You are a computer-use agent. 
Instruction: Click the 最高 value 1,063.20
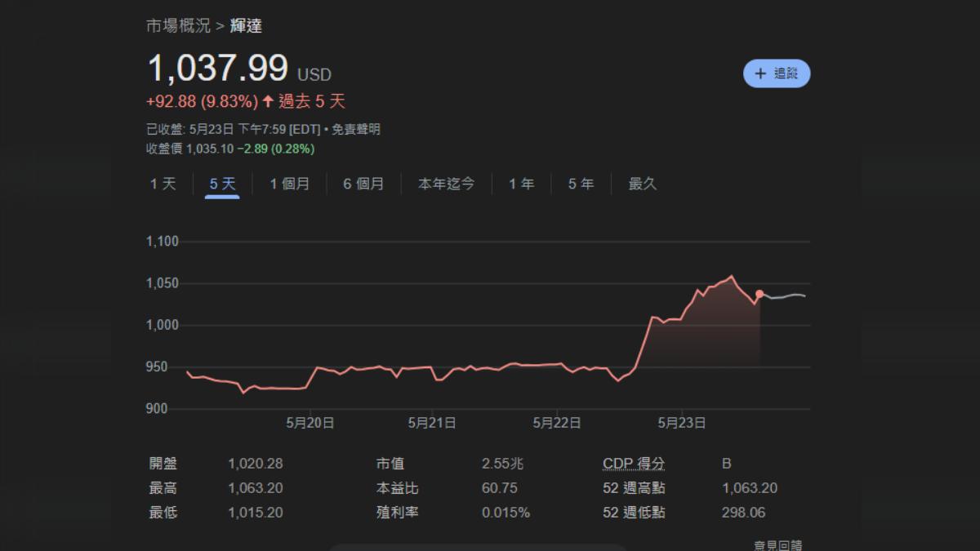click(x=256, y=488)
